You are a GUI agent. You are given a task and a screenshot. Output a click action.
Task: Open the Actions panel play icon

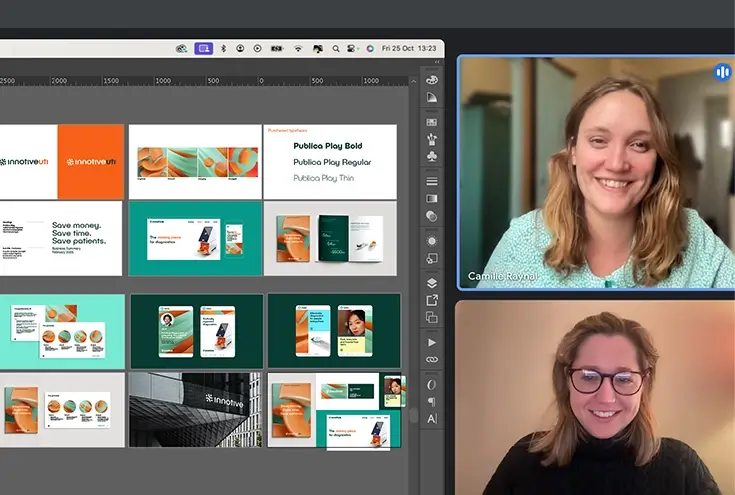[x=432, y=342]
